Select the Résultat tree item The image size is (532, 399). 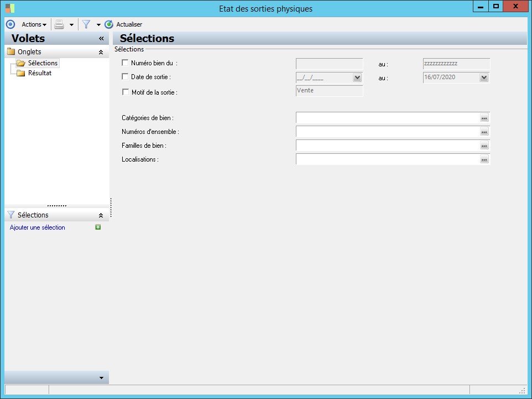(x=40, y=73)
